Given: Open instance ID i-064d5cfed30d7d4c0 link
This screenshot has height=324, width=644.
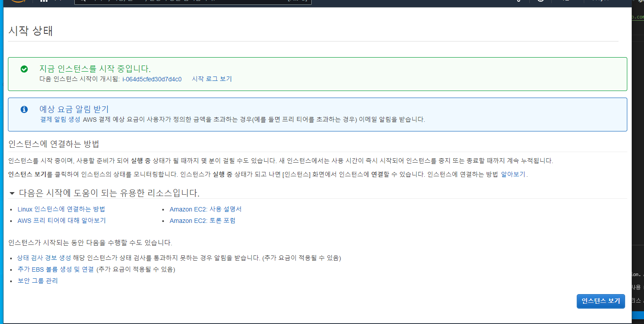Looking at the screenshot, I should (152, 79).
